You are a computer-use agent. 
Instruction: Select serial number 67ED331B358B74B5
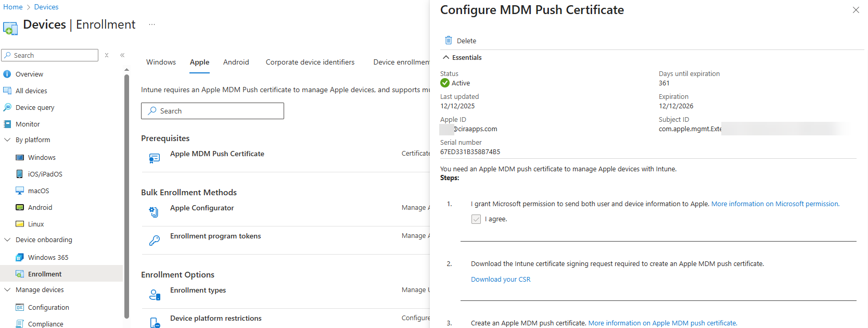pyautogui.click(x=470, y=152)
